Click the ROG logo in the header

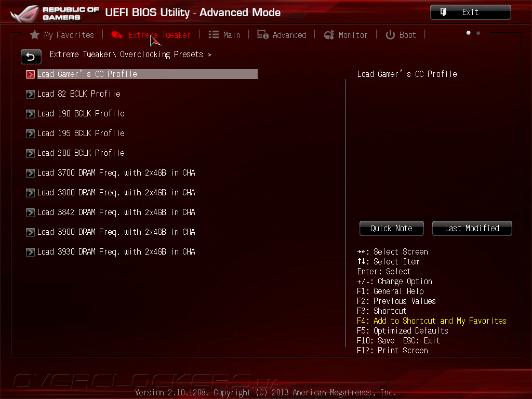click(x=24, y=14)
